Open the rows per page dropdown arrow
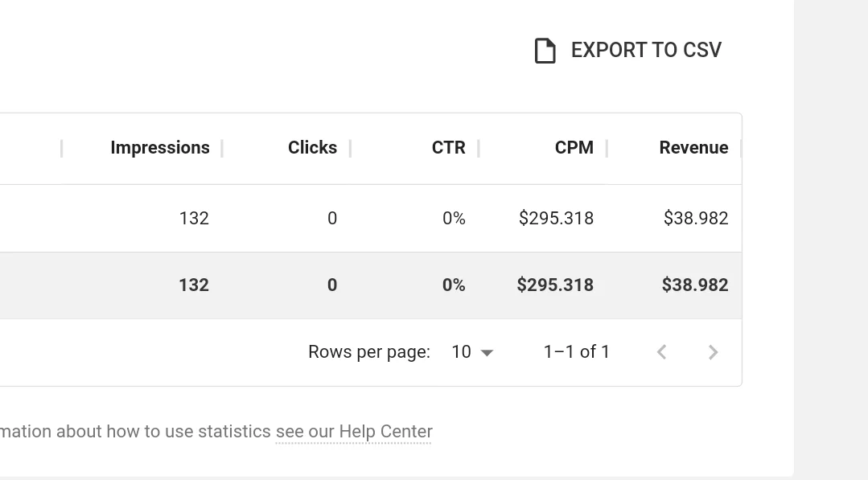 click(487, 353)
